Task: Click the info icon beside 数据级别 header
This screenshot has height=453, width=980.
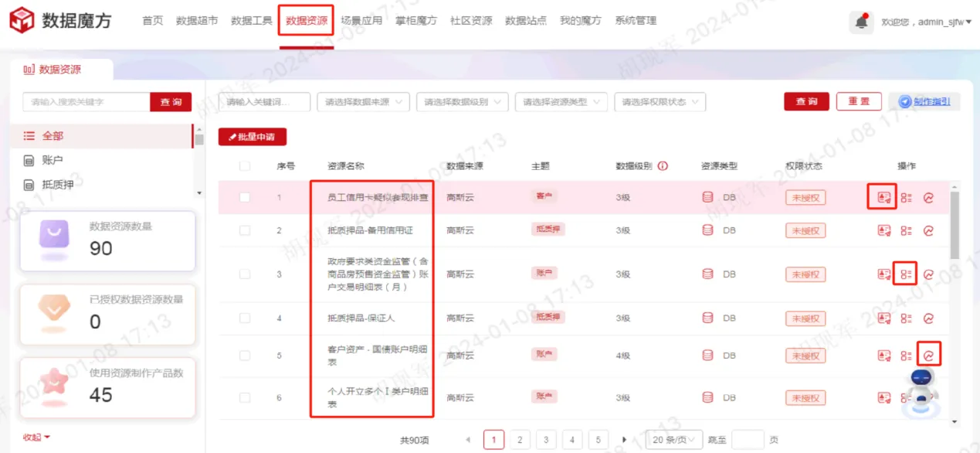Action: point(663,166)
